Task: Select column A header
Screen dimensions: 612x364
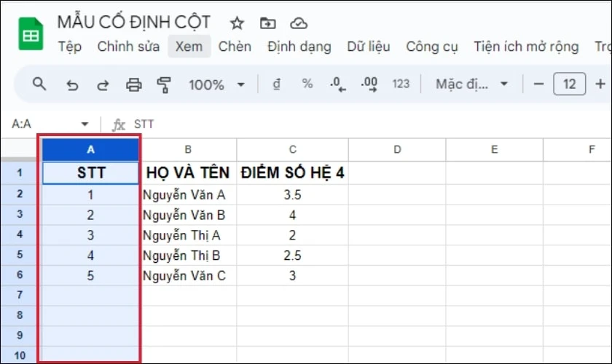Action: point(90,149)
